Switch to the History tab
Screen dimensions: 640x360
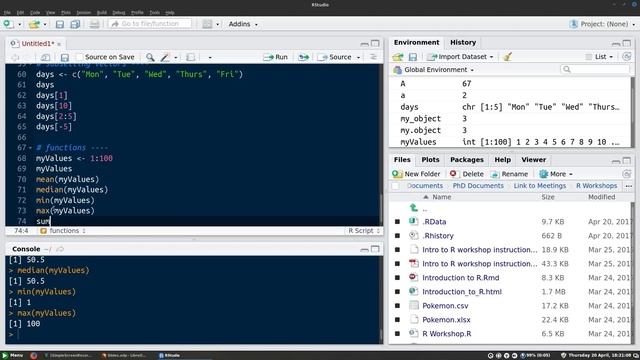[x=463, y=42]
